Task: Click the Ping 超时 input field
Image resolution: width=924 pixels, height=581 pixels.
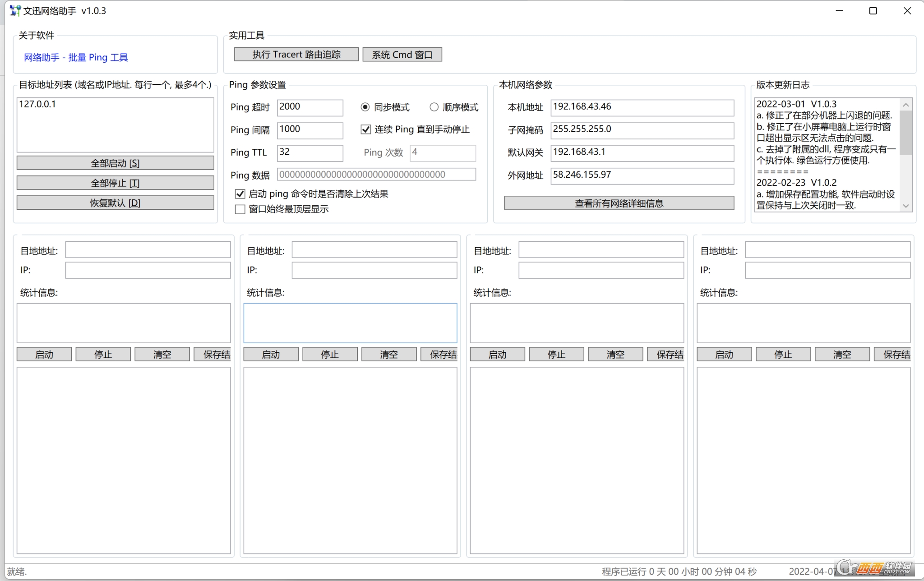Action: click(310, 107)
